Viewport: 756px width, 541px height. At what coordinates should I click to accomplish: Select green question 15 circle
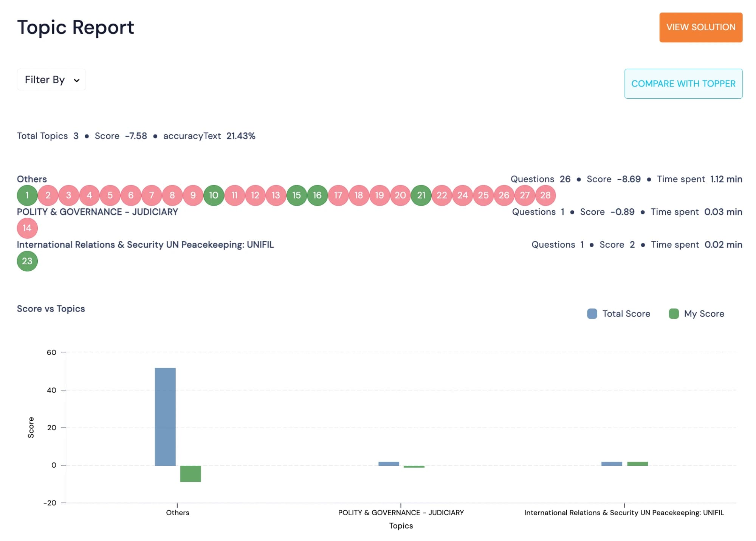click(296, 195)
